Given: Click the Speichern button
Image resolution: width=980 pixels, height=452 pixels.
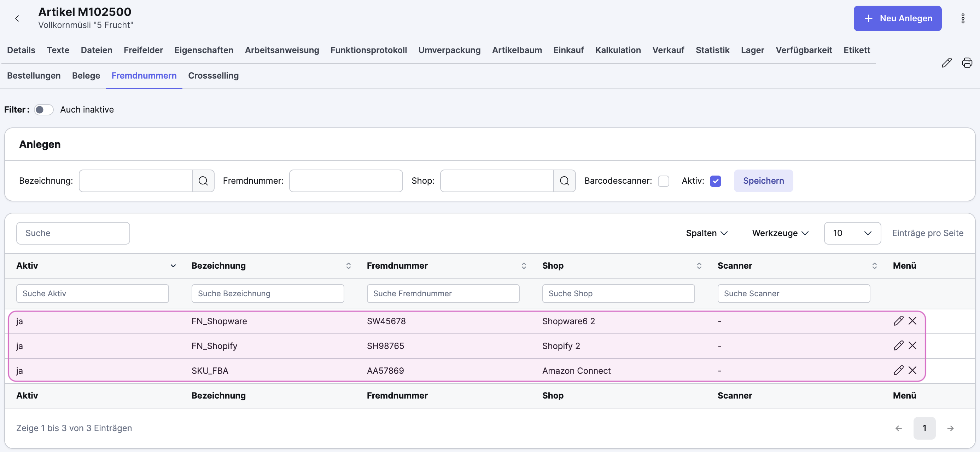Looking at the screenshot, I should tap(763, 181).
